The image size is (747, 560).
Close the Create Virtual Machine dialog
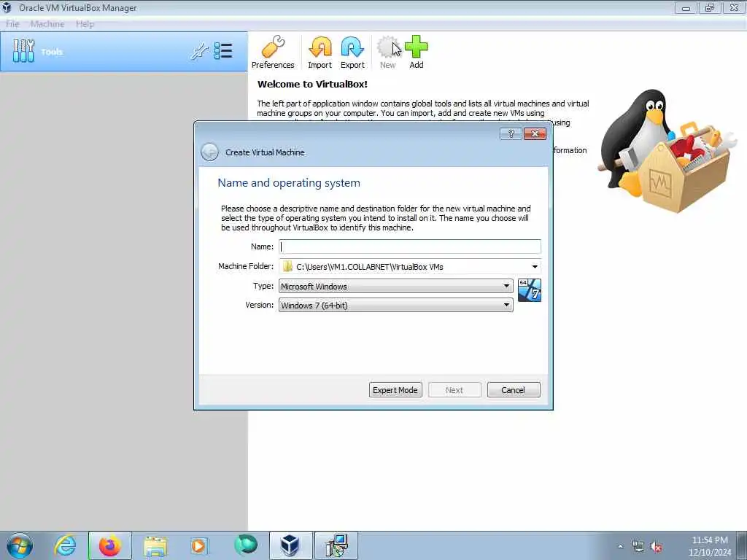(x=535, y=134)
